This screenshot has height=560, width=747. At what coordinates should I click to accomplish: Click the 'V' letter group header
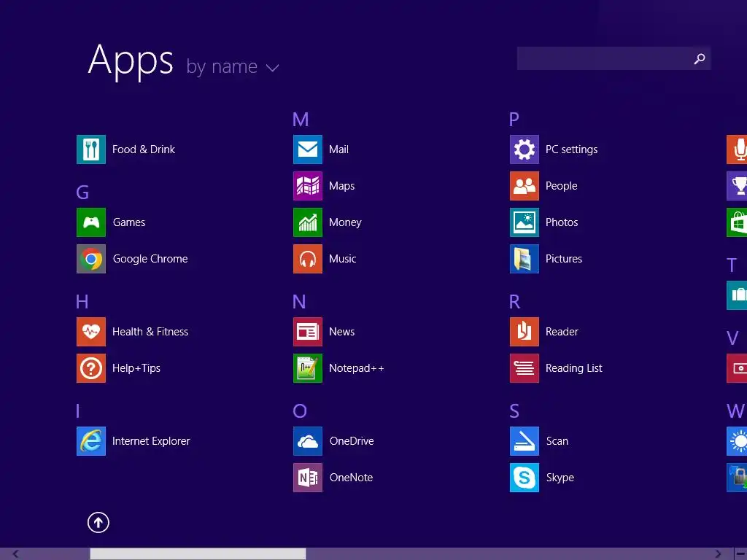coord(732,338)
